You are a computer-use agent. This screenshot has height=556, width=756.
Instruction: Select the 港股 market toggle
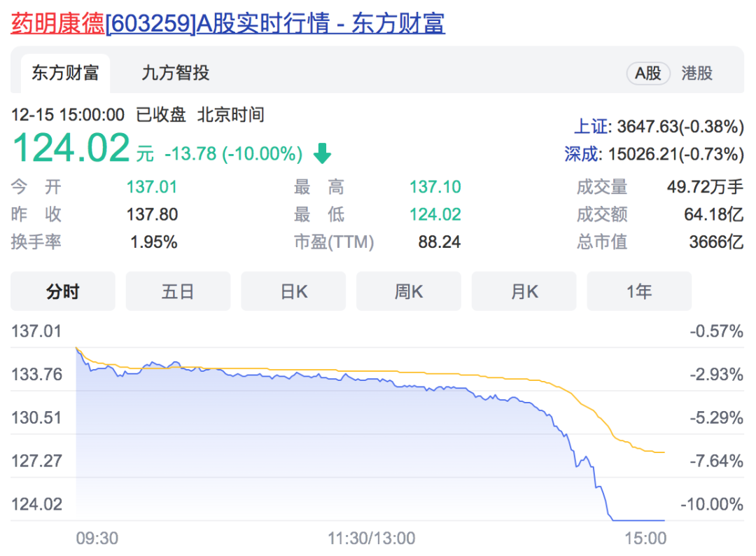(x=696, y=74)
